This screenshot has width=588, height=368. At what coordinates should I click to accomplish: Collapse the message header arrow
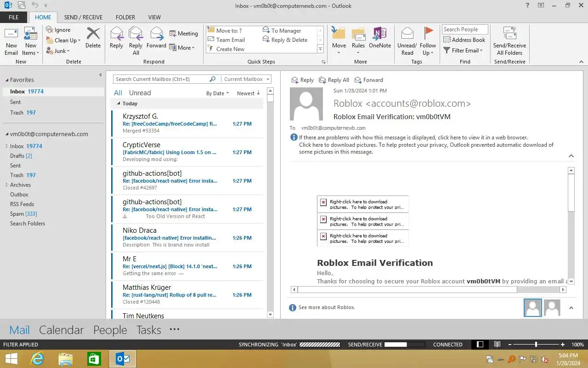pyautogui.click(x=571, y=156)
